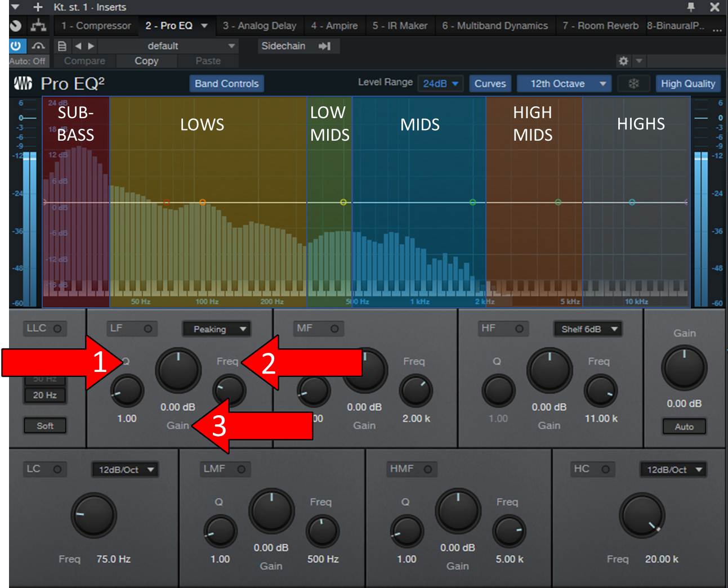Load the previous preset
The width and height of the screenshot is (728, 588).
(78, 46)
